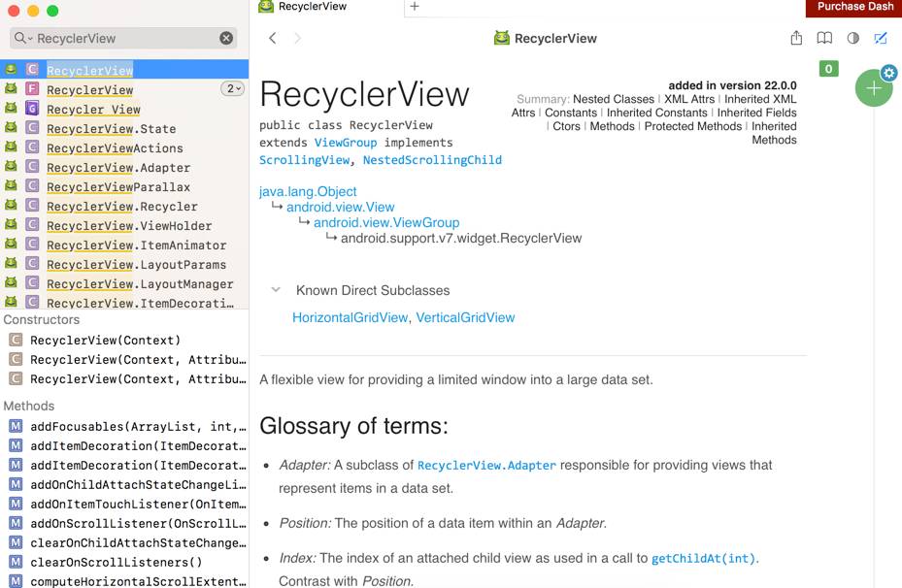
Task: Open the getChildAt(int) link
Action: (x=703, y=558)
